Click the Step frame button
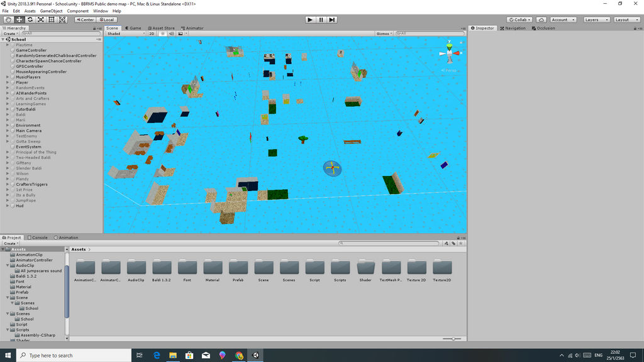 coord(332,19)
